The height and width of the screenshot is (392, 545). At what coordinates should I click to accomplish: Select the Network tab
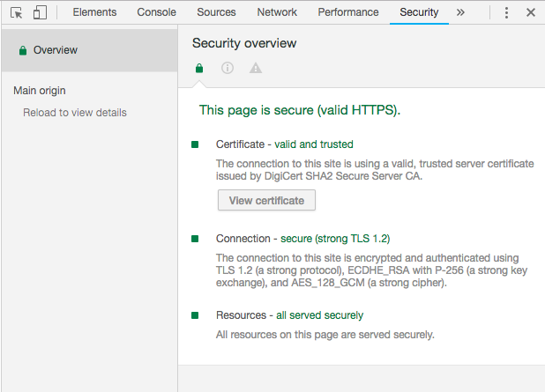(277, 12)
